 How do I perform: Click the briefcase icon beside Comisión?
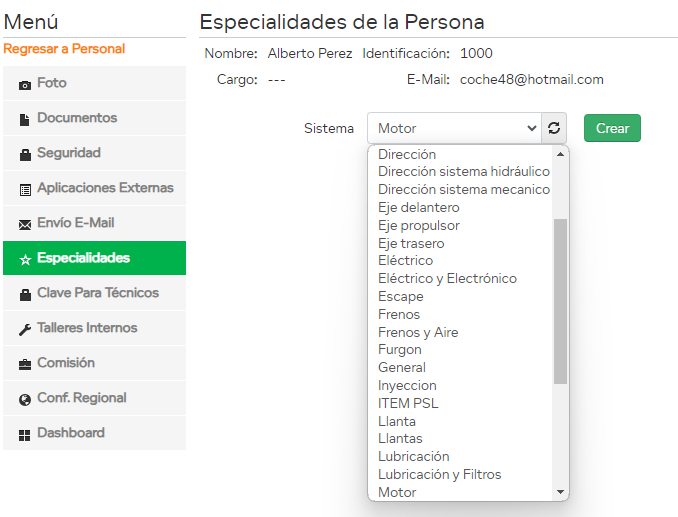point(25,364)
